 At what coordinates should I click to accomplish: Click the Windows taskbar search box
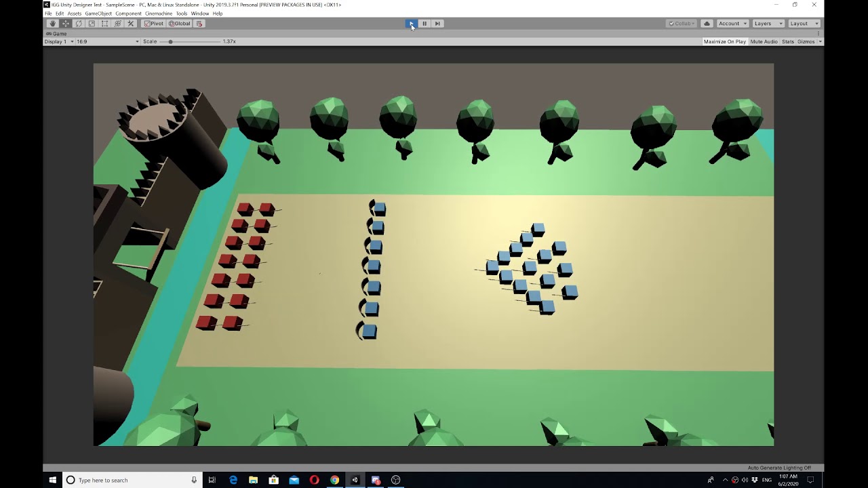[x=132, y=480]
